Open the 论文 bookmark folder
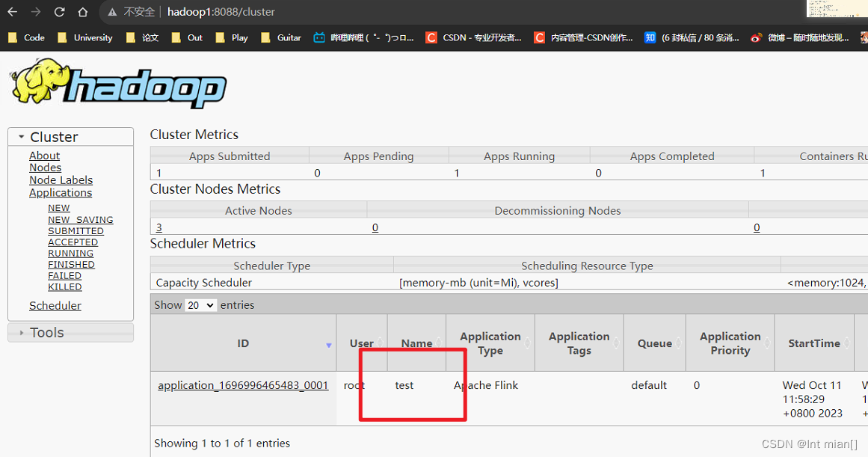Screen dimensions: 868x457 coord(142,37)
